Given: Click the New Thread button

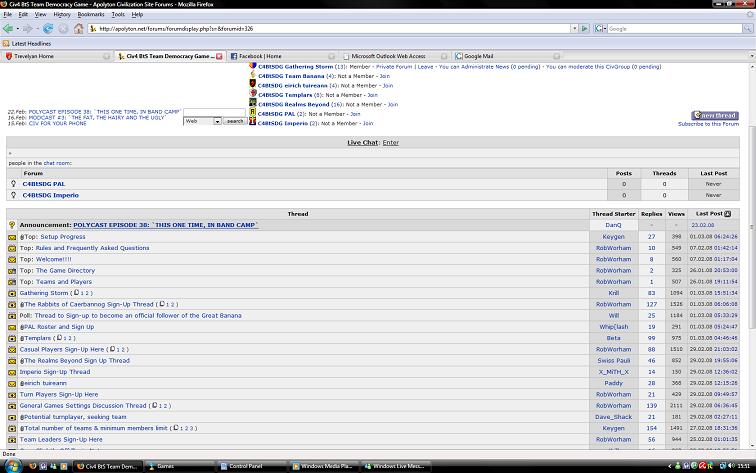Looking at the screenshot, I should [715, 116].
